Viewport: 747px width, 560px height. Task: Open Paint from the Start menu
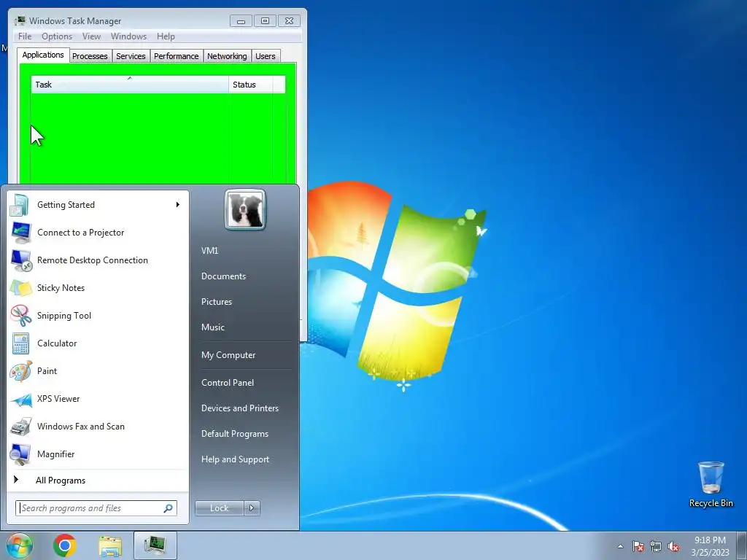97,371
